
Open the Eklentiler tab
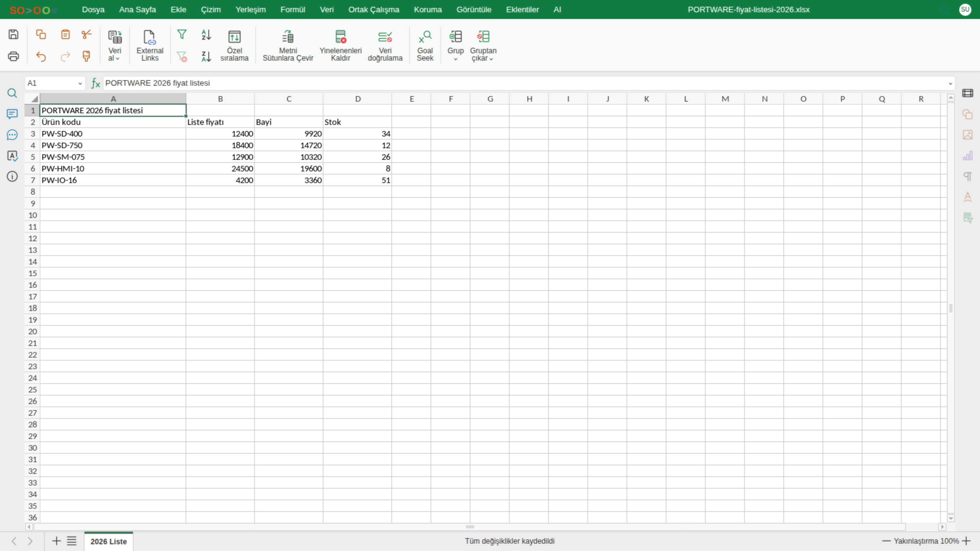point(522,9)
